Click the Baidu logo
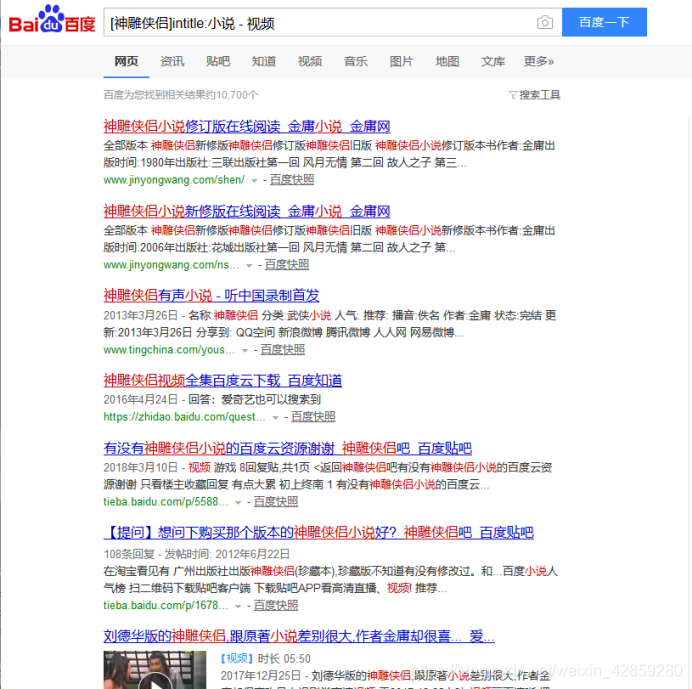The width and height of the screenshot is (692, 689). (x=52, y=19)
